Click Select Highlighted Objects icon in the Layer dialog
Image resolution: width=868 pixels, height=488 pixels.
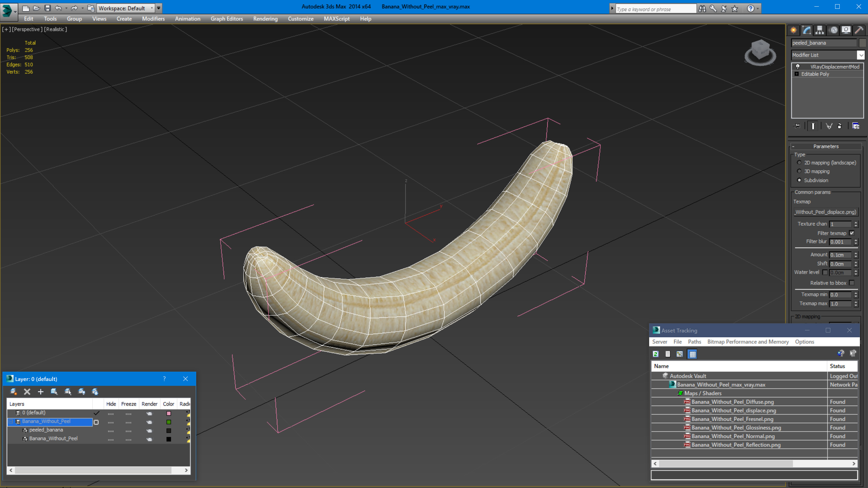(x=54, y=392)
